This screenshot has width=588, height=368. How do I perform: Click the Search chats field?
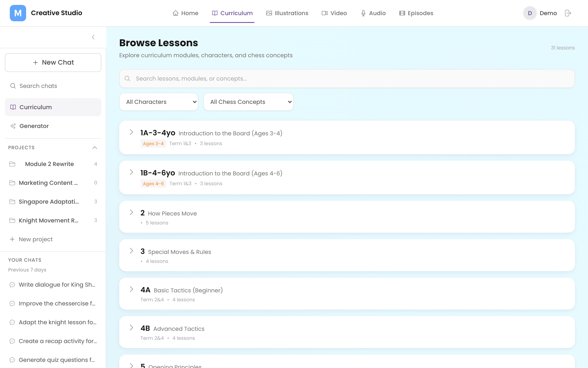[53, 86]
